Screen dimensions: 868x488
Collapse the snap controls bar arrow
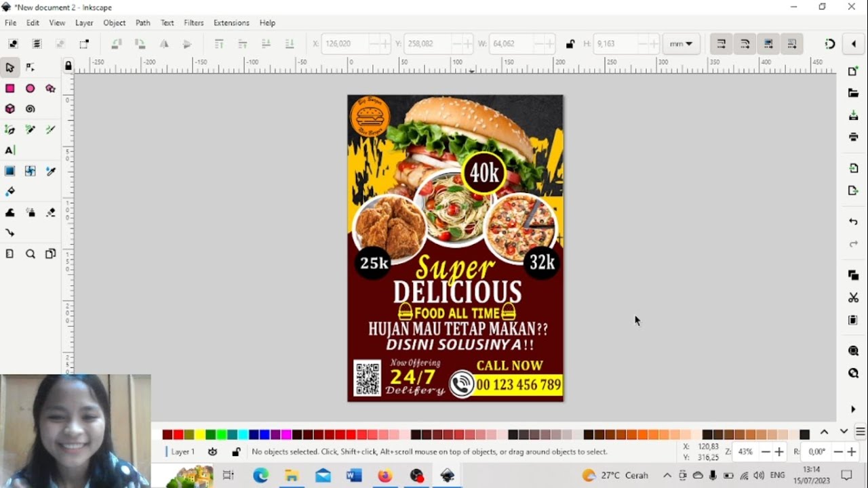(853, 44)
